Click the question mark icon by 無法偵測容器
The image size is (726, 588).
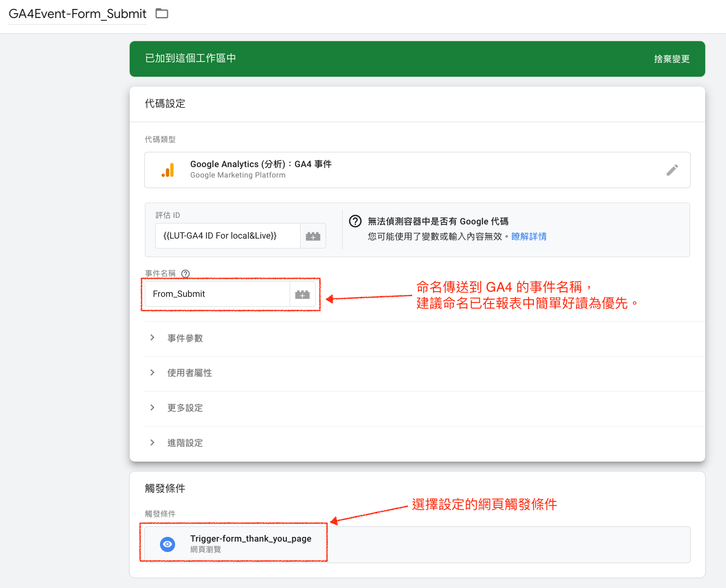click(355, 221)
